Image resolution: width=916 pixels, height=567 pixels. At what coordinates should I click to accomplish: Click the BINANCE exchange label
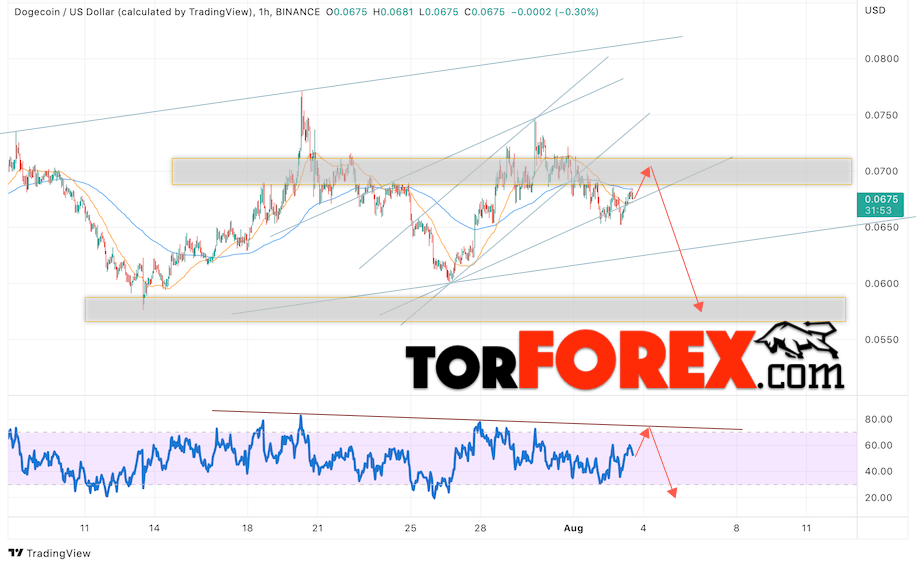click(297, 12)
